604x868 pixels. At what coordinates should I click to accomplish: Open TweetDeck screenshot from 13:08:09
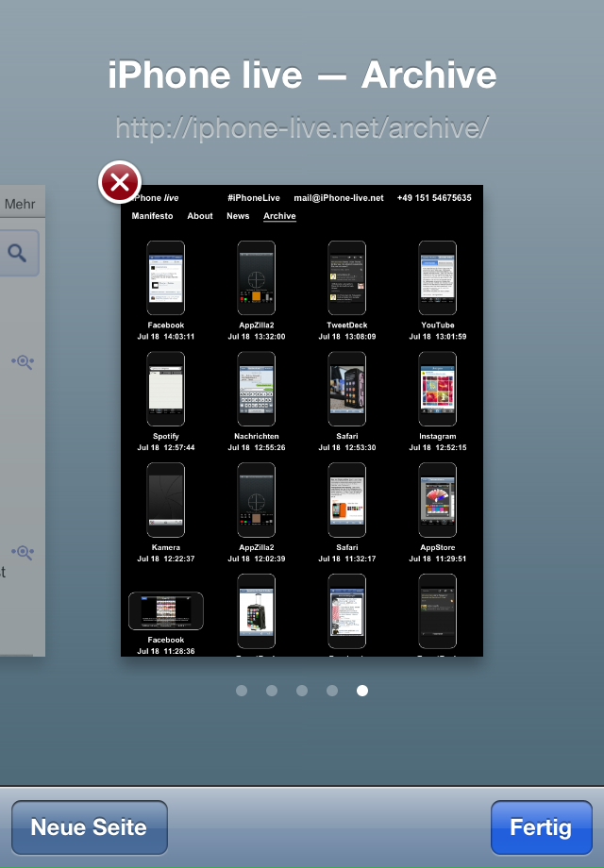(347, 278)
